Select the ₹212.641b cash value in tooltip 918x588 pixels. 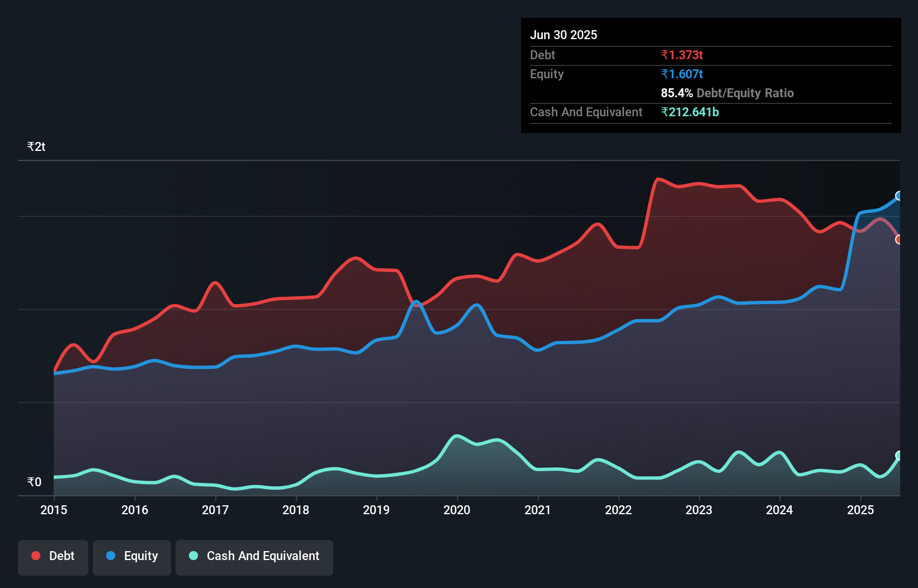(690, 112)
